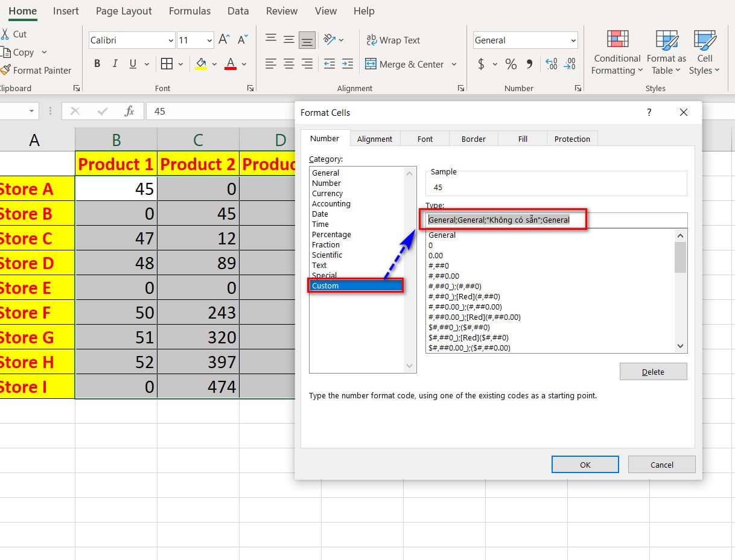Viewport: 735px width, 560px height.
Task: Click Increase Font Size icon
Action: (224, 40)
